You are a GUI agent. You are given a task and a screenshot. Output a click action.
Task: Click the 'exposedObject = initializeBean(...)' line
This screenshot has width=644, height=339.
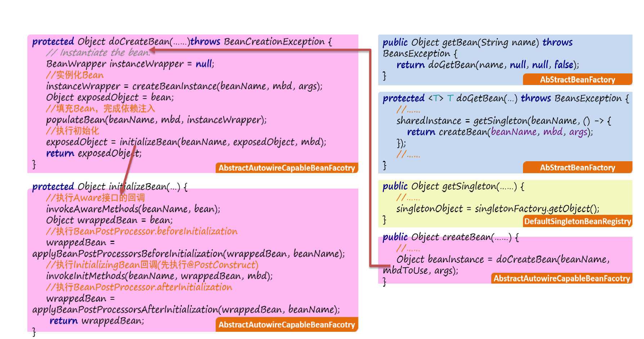pos(186,142)
